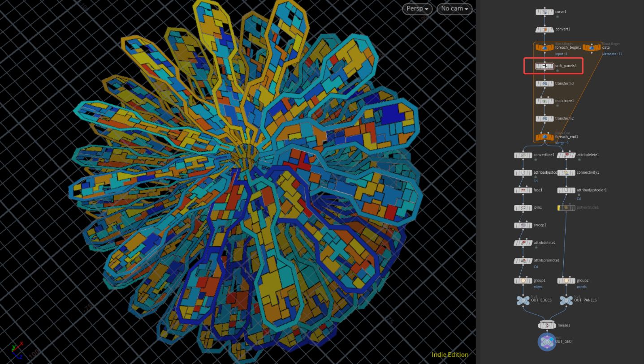Click the 'Merge : 9' text under foreach_end1

pyautogui.click(x=562, y=143)
